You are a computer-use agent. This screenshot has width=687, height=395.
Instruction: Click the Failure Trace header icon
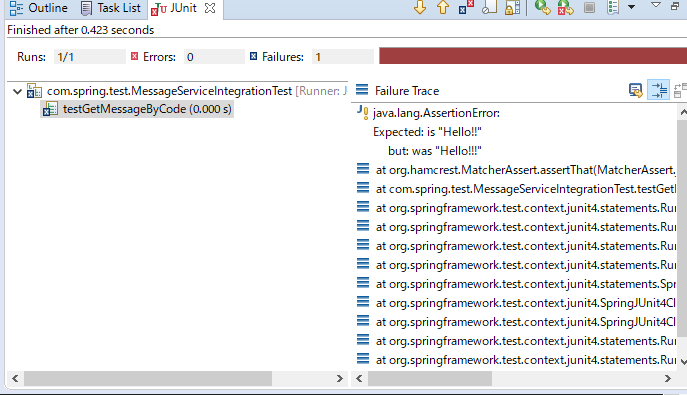pyautogui.click(x=362, y=90)
